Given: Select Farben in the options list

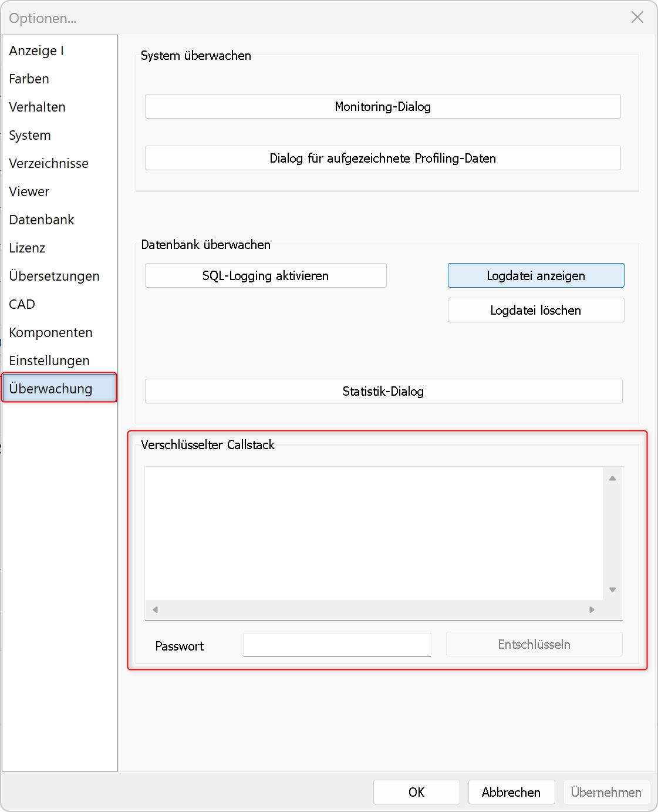Looking at the screenshot, I should [x=29, y=79].
